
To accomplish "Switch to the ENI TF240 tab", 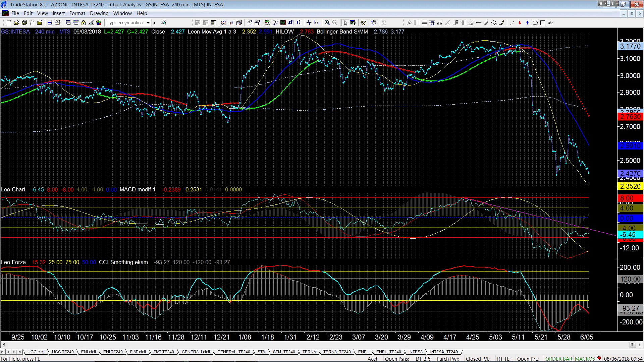I will 113,352.
